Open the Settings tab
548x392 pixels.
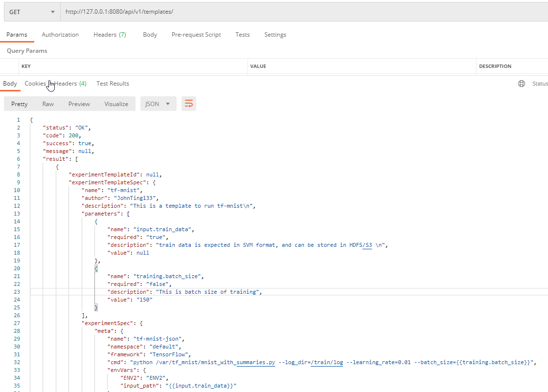[275, 35]
